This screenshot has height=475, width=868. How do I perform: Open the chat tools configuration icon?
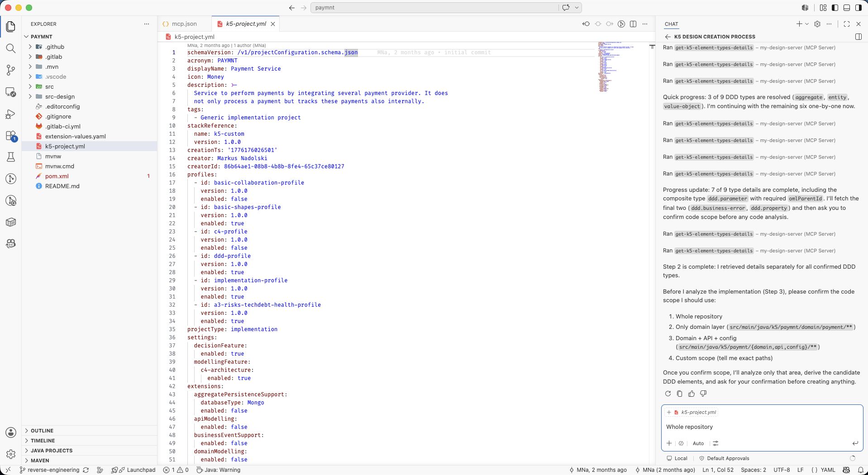[x=716, y=443]
